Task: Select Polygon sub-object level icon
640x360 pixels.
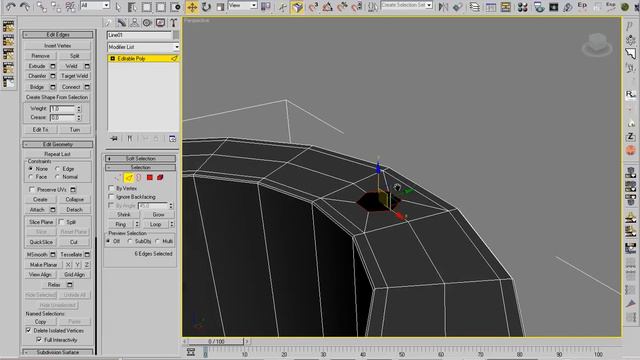Action: (x=149, y=178)
